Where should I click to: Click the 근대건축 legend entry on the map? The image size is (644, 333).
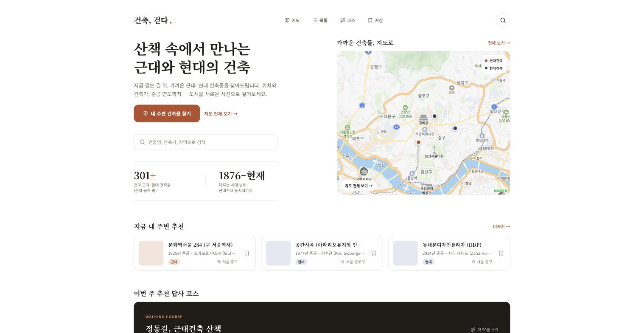(493, 61)
